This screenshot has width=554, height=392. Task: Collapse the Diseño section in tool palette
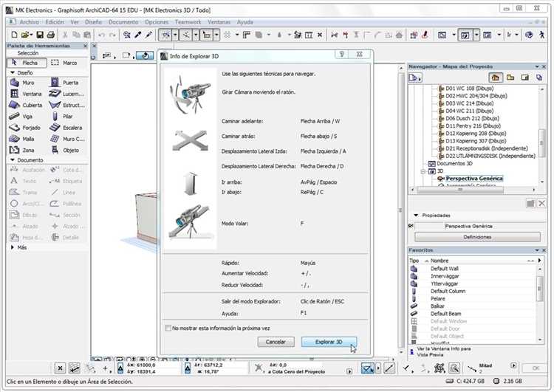pos(13,73)
